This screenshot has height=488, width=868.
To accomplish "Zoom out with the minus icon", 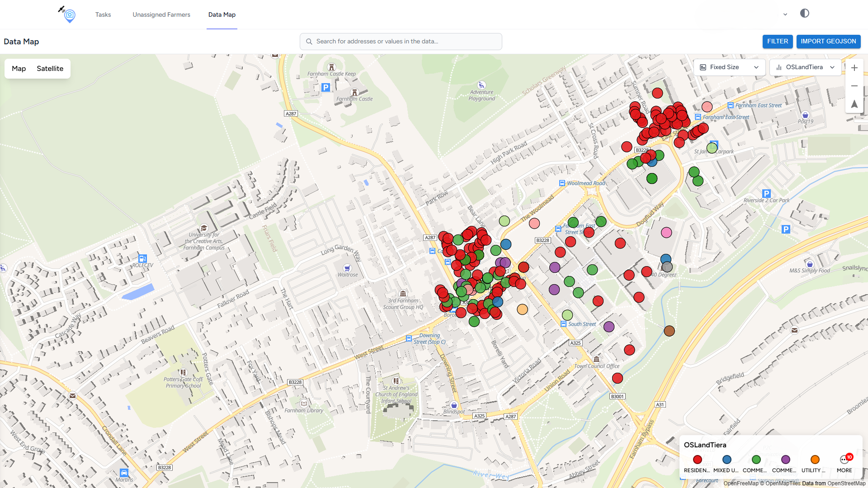I will coord(854,86).
